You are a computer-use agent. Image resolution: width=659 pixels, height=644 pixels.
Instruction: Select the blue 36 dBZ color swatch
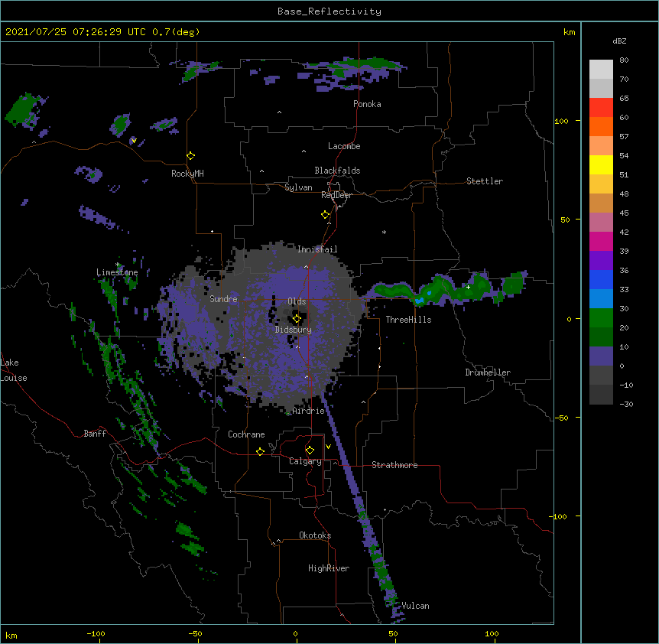pyautogui.click(x=601, y=279)
